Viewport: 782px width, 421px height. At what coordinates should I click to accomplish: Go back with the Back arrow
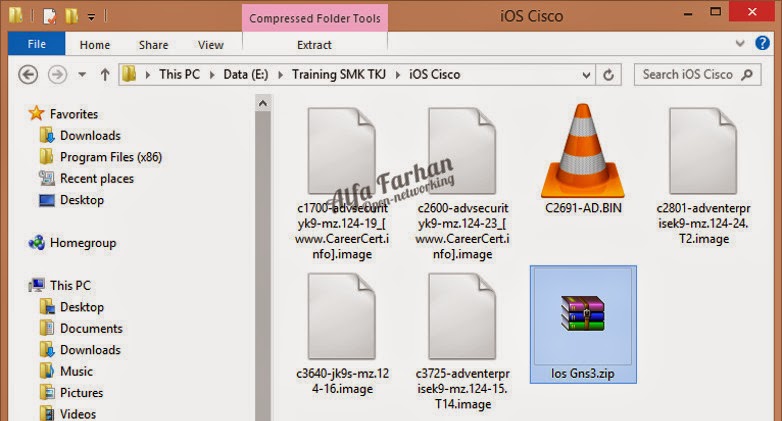pos(28,75)
